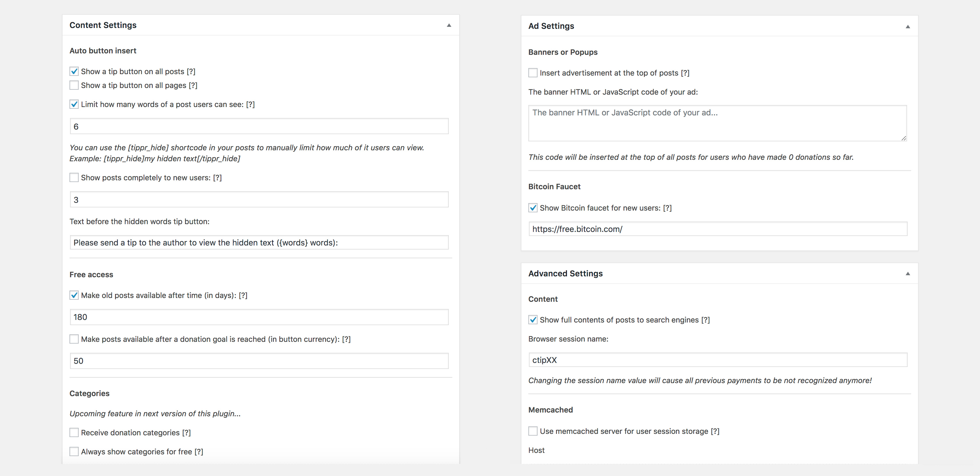The height and width of the screenshot is (476, 980).
Task: Focus the banner HTML or JavaScript textarea
Action: point(717,123)
